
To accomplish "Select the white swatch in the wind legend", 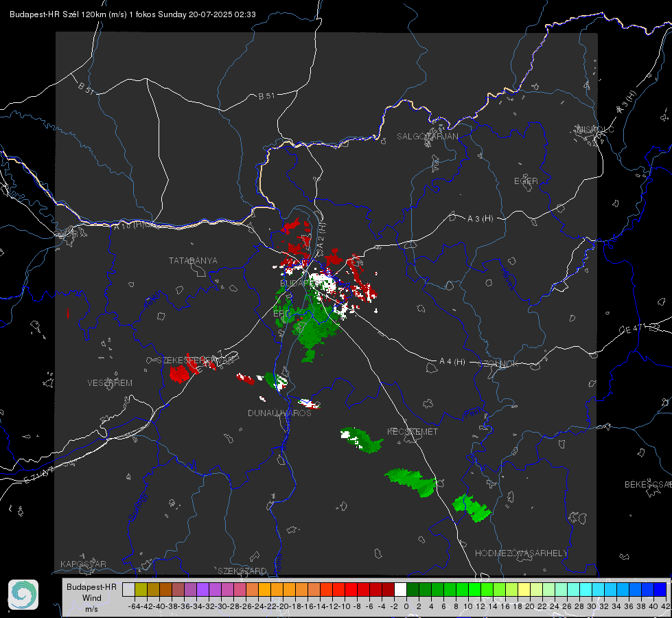I will click(x=400, y=589).
